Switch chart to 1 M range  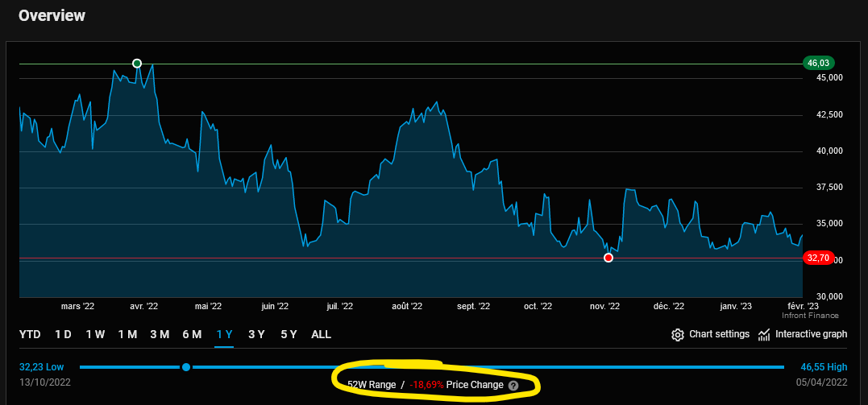click(x=127, y=334)
